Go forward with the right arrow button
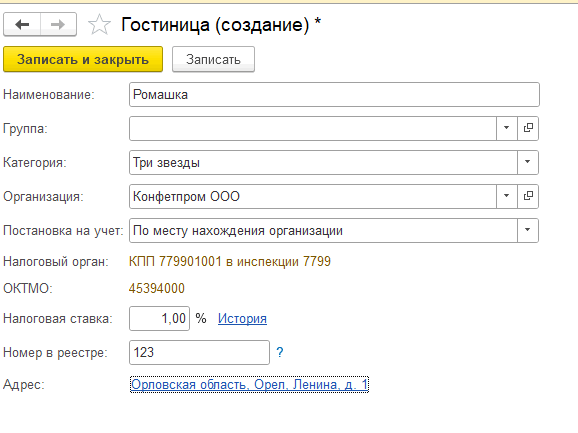Viewport: 578px width, 433px height. click(58, 24)
